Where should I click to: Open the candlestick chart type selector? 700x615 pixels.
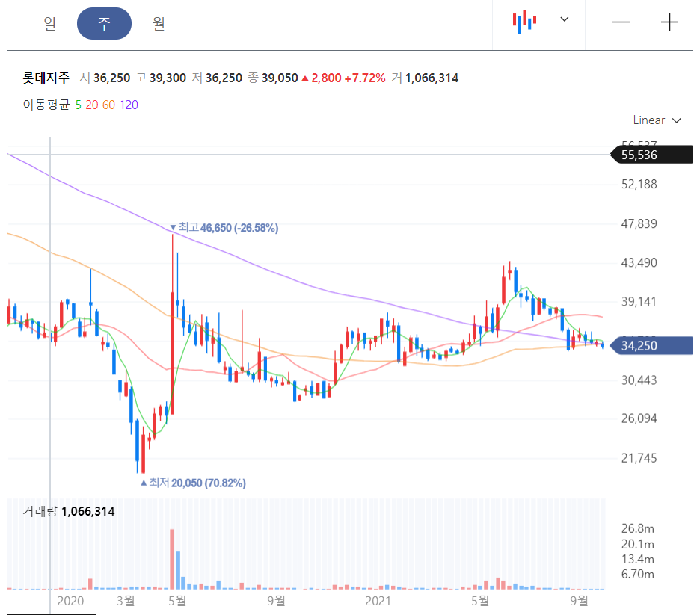(524, 22)
